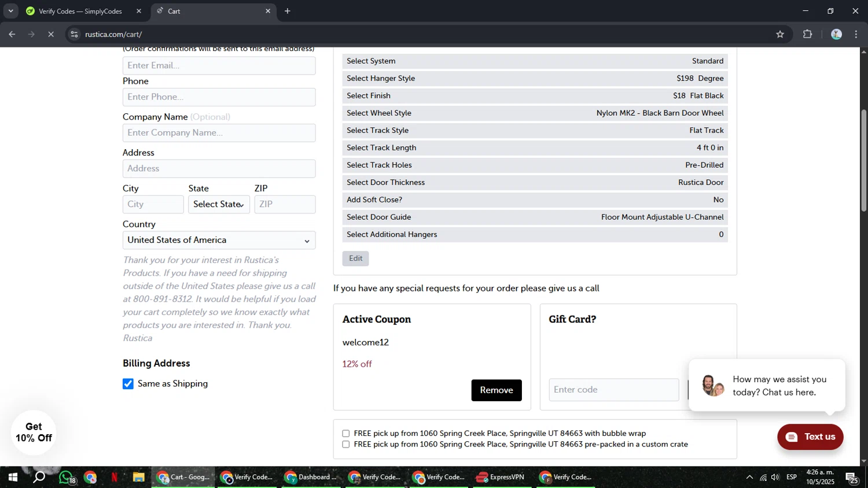Open Netflix from the taskbar
Viewport: 868px width, 488px height.
click(115, 478)
